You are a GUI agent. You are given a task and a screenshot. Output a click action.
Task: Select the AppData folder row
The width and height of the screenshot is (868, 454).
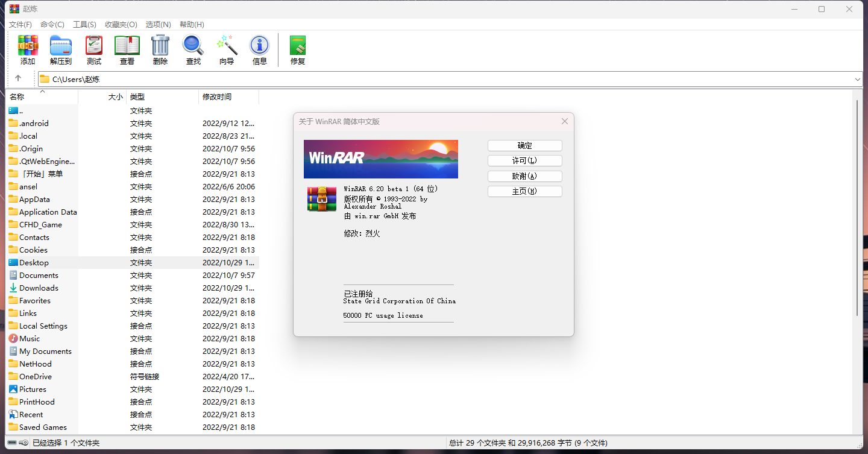133,200
